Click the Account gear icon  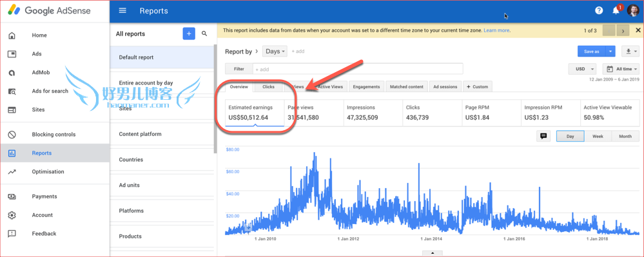tap(12, 215)
